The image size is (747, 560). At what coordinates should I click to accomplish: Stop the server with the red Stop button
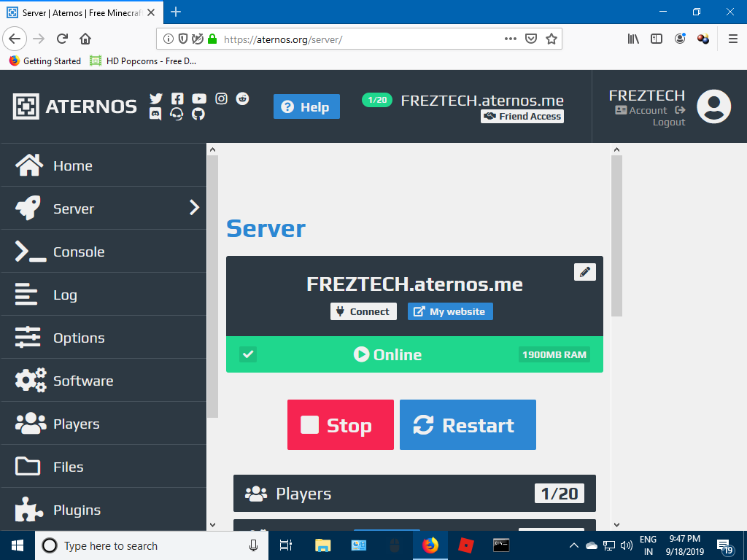click(x=341, y=425)
